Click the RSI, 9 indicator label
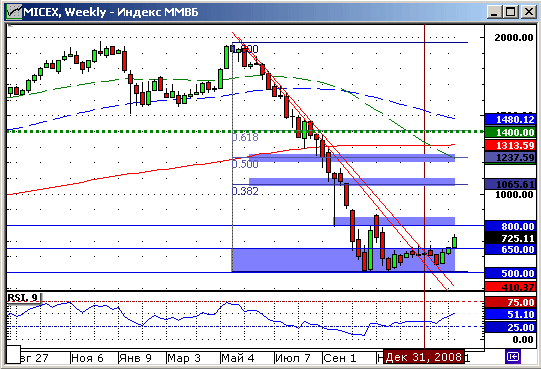Screen dimensions: 541x369 click(23, 298)
